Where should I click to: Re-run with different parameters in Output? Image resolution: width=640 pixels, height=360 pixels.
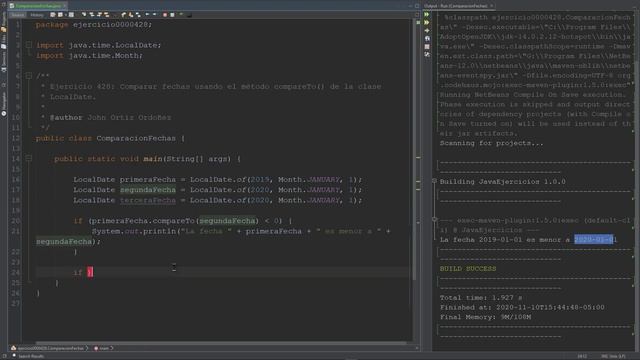click(x=427, y=22)
